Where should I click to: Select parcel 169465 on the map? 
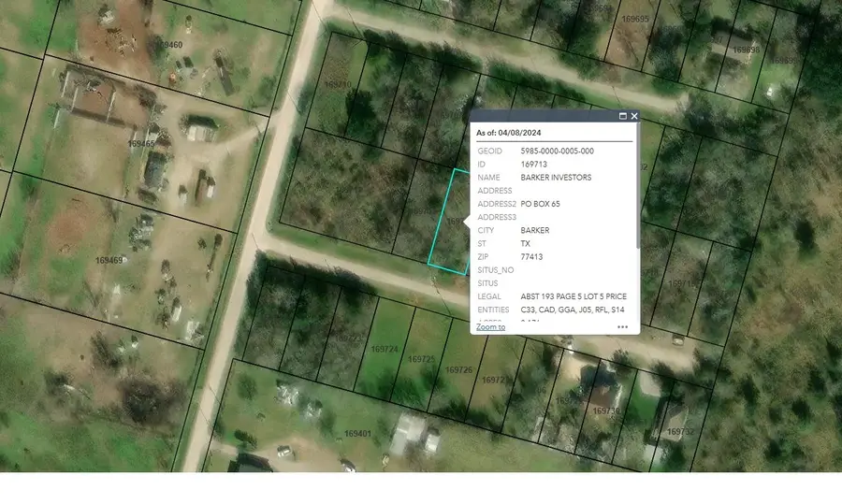coord(140,144)
